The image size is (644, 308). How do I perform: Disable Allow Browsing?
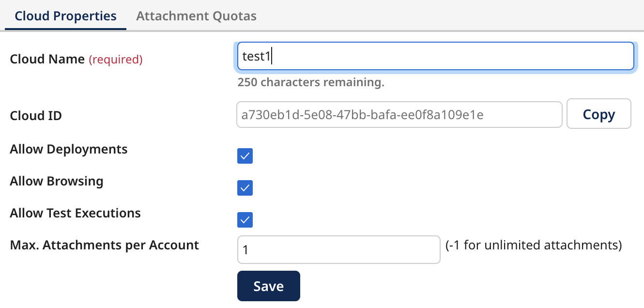[x=245, y=187]
